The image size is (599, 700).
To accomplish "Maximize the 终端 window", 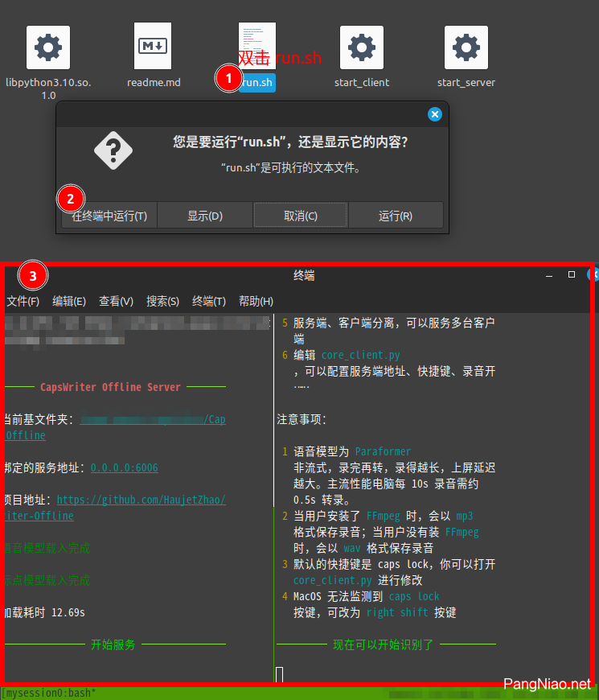I will [572, 274].
